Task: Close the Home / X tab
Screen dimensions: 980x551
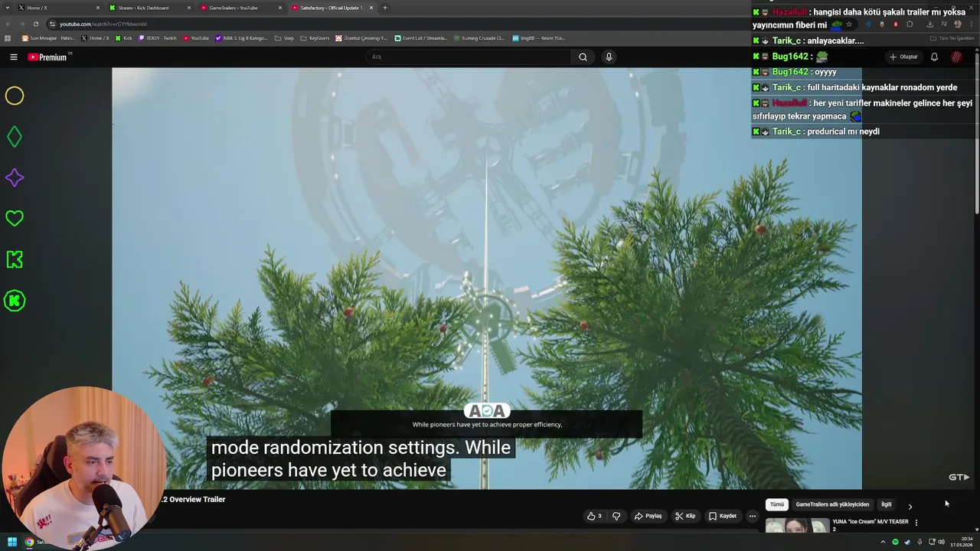Action: click(97, 8)
